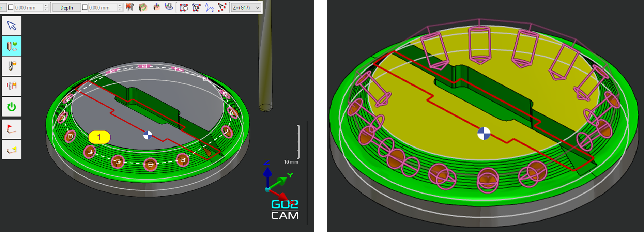
Task: Click the yellow marker labeled 1
Action: [99, 137]
